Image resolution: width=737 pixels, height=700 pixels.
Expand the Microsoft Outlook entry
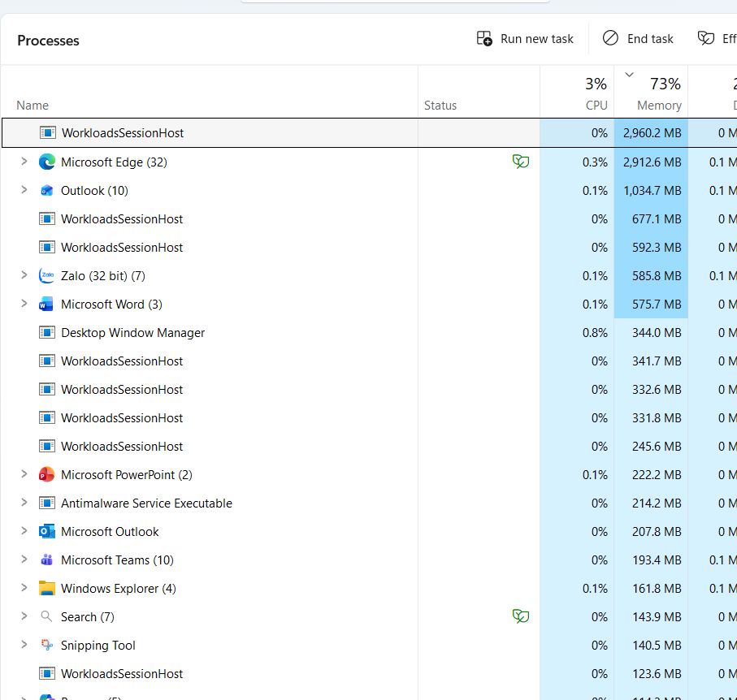[24, 531]
